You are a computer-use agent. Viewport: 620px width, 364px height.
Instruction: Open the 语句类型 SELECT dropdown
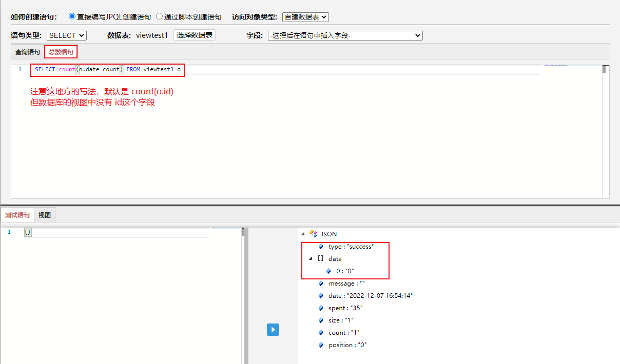coord(66,35)
